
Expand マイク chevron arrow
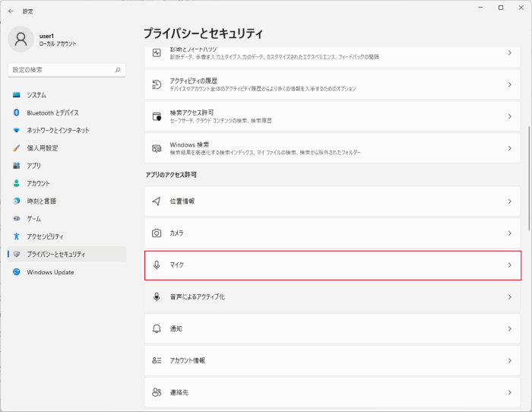click(x=510, y=265)
